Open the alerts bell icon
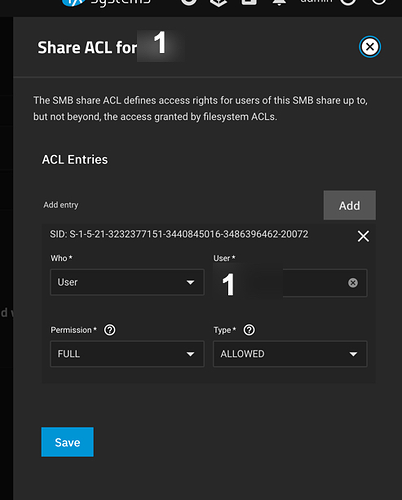 coord(279,2)
